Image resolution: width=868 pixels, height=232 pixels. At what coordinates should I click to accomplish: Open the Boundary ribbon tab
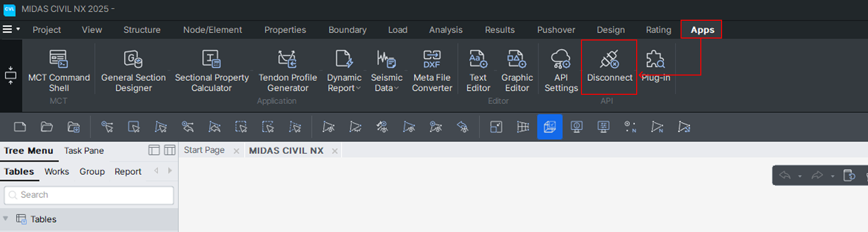tap(347, 30)
